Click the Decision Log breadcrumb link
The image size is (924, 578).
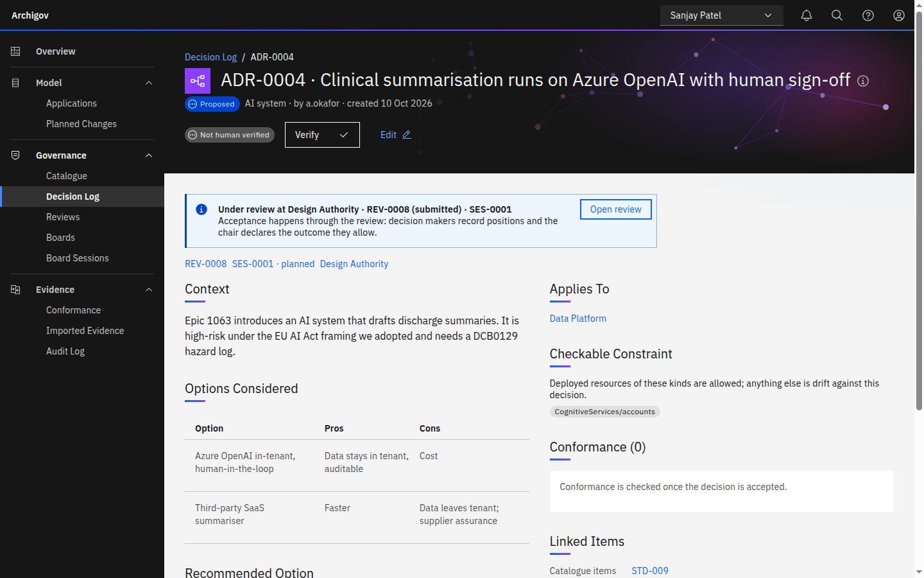coord(210,57)
